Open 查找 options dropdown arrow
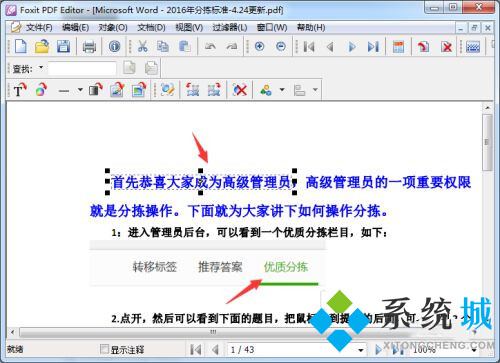 41,67
